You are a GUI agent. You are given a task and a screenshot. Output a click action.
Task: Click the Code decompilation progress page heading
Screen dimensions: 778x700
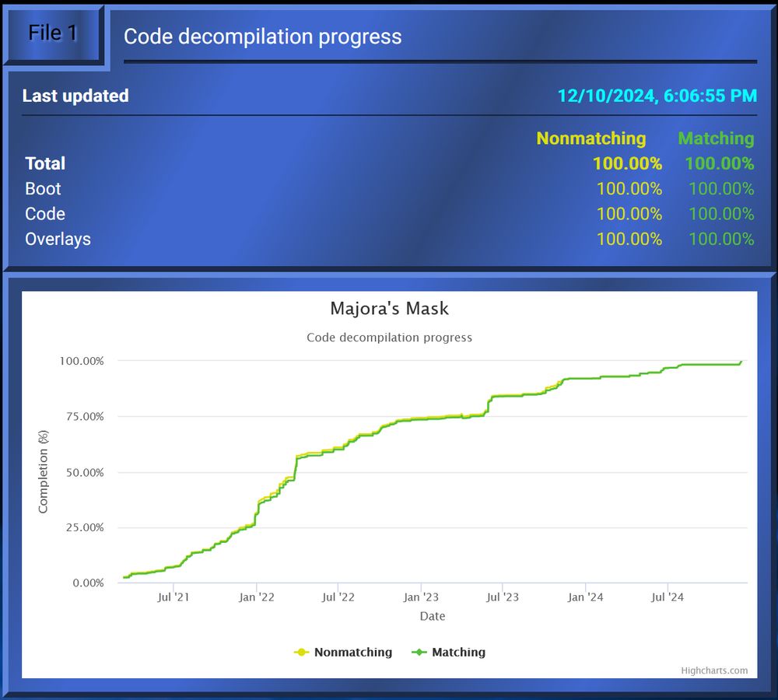tap(262, 37)
